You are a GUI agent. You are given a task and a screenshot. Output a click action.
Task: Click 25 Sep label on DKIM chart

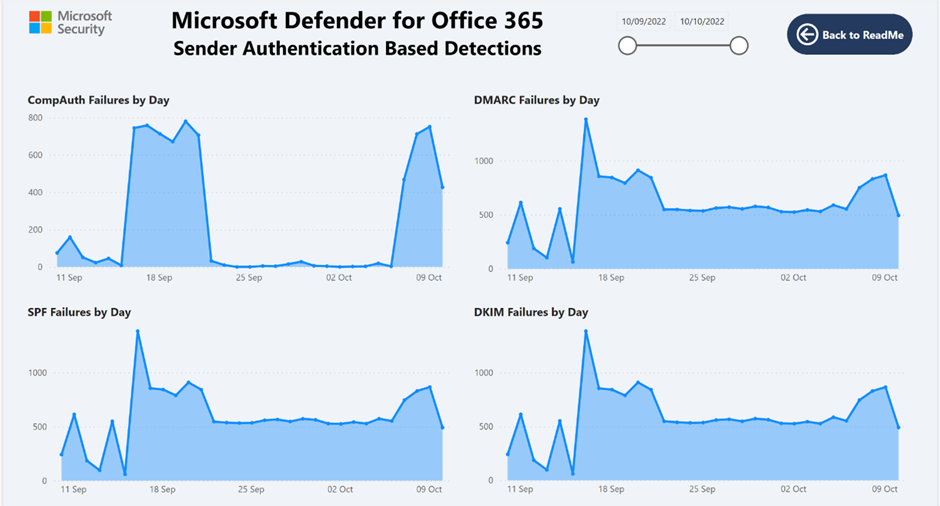pos(702,489)
